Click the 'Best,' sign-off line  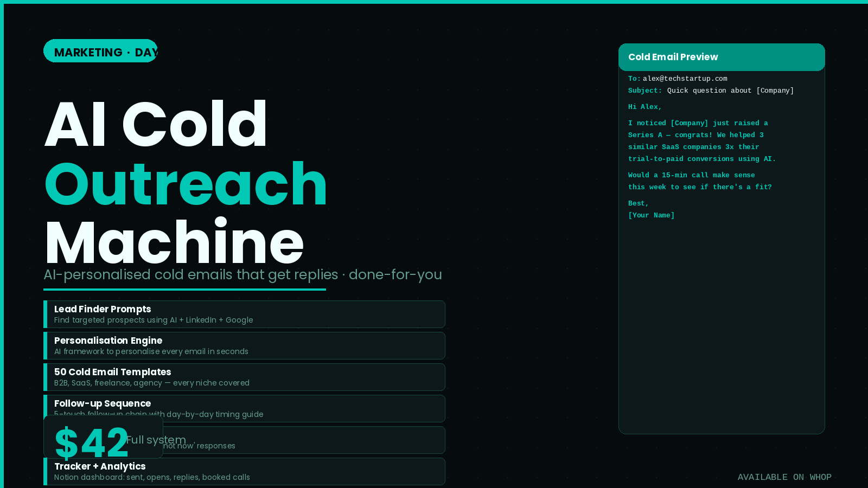point(639,203)
